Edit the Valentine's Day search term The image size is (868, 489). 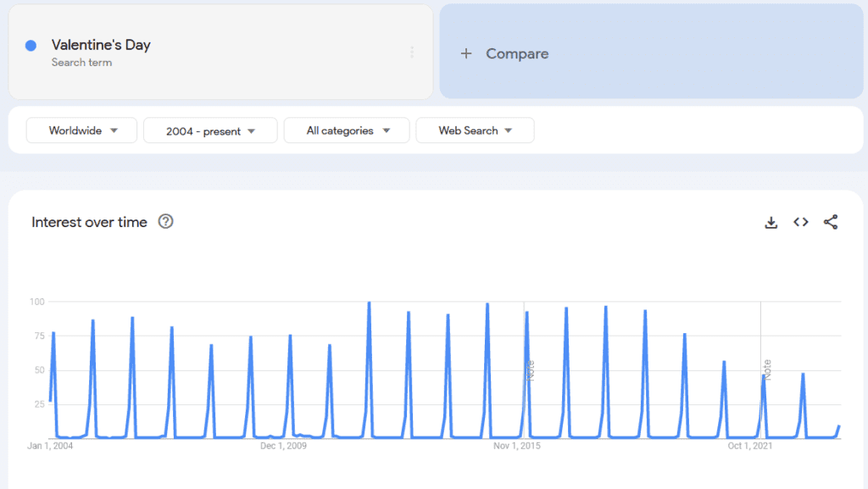click(101, 45)
